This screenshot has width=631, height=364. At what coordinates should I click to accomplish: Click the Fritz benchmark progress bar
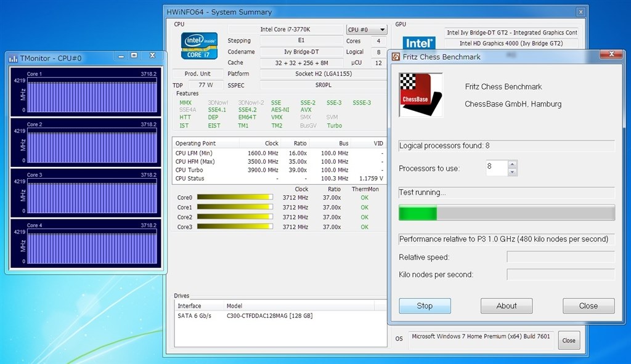pos(507,212)
